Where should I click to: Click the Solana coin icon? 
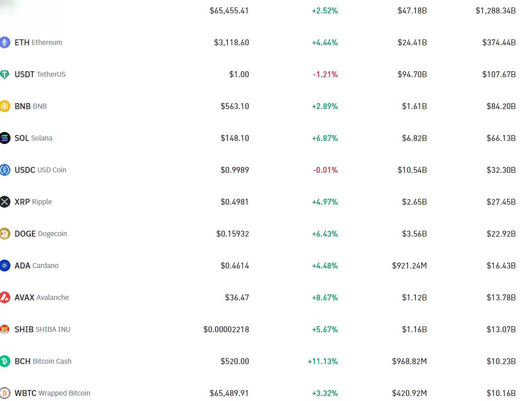(x=5, y=138)
